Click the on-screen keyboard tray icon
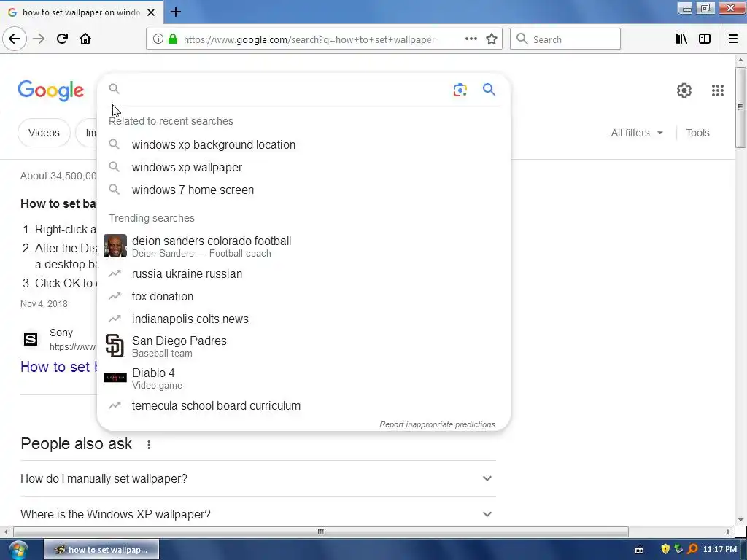The image size is (747, 560). (639, 550)
